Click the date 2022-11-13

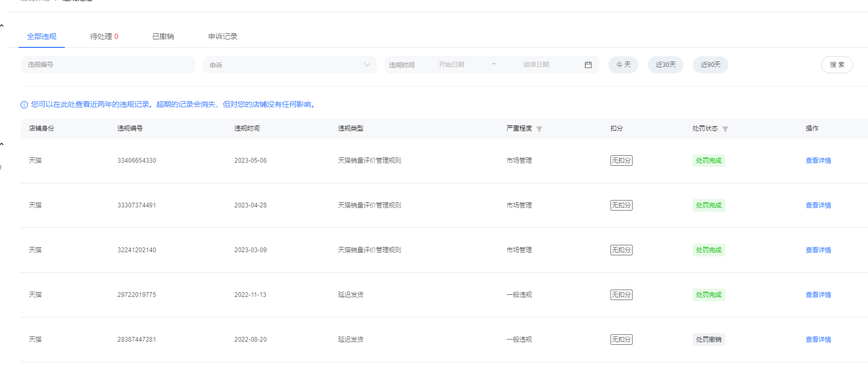click(251, 295)
